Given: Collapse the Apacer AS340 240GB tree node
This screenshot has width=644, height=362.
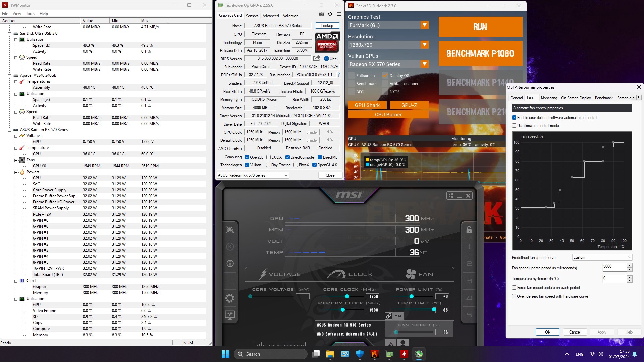Looking at the screenshot, I should (x=9, y=75).
